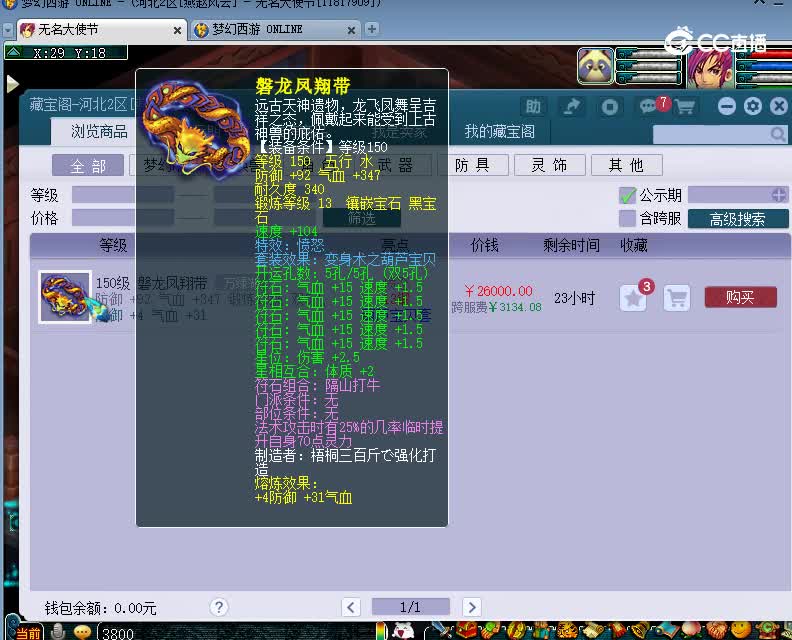Click the 磐龙凤翔带 tooltip title
This screenshot has height=640, width=792.
(x=302, y=86)
